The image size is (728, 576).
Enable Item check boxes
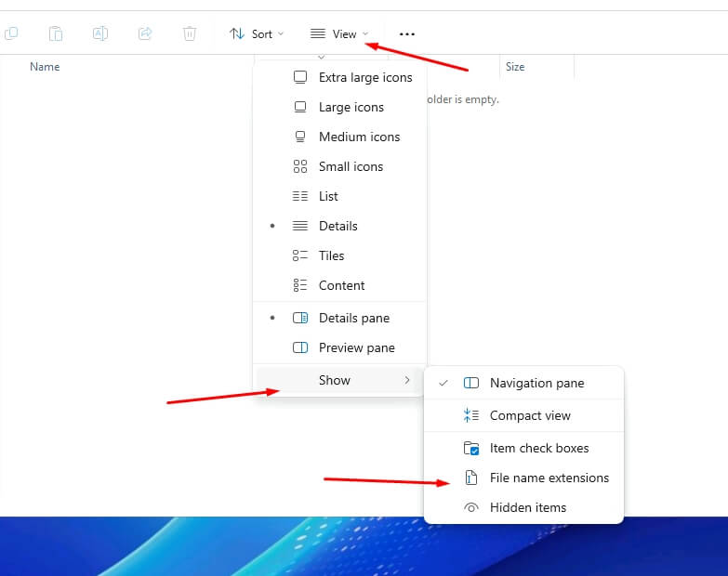[x=523, y=448]
